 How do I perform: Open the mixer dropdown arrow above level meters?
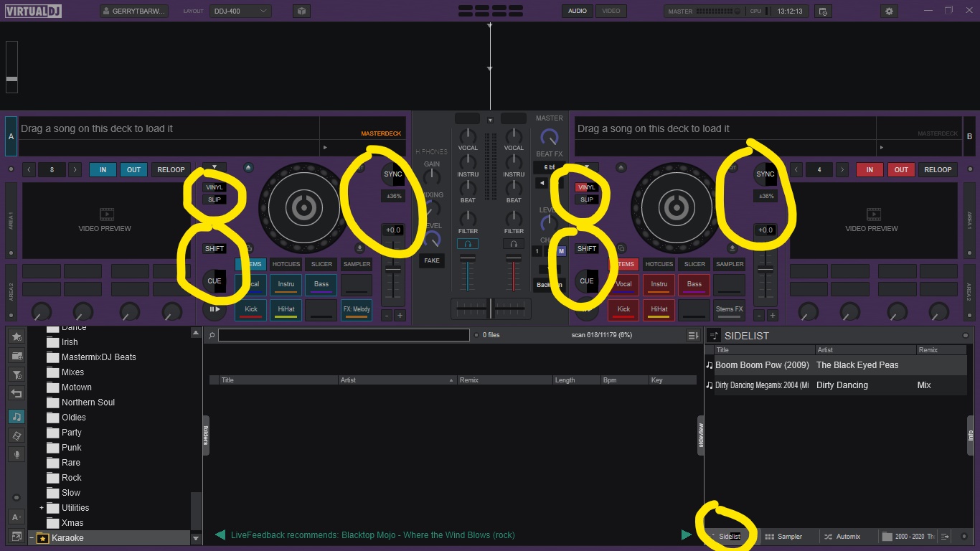pos(491,120)
